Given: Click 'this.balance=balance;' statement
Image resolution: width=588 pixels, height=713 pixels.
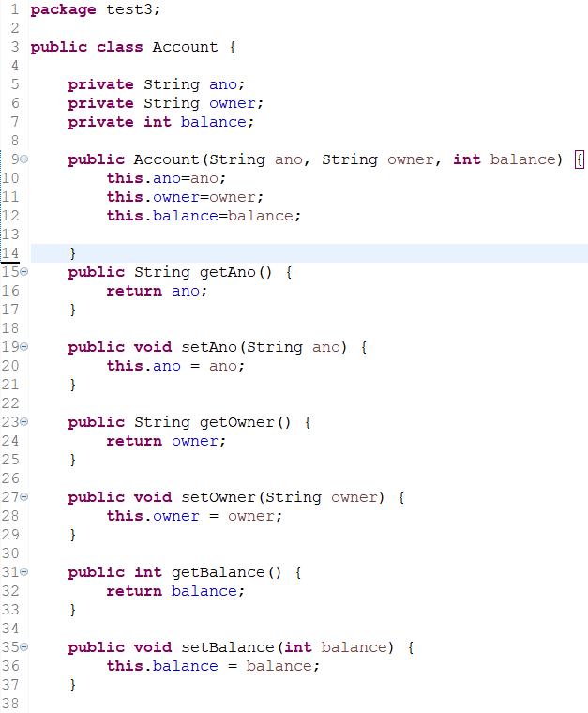Looking at the screenshot, I should click(204, 216).
